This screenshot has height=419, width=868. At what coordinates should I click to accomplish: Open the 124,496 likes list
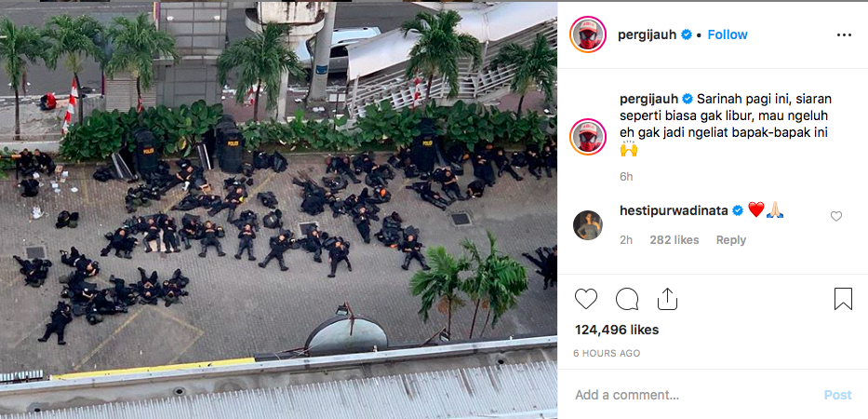[617, 330]
